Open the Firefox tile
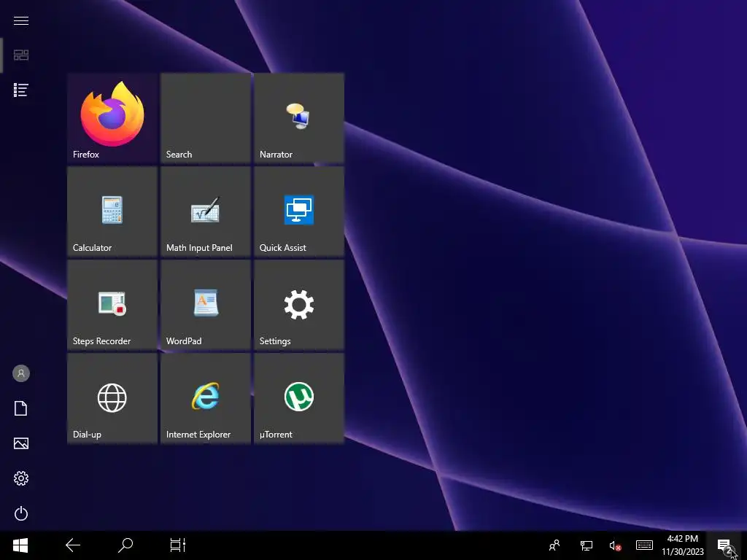Screen dimensions: 747x560 pos(112,117)
